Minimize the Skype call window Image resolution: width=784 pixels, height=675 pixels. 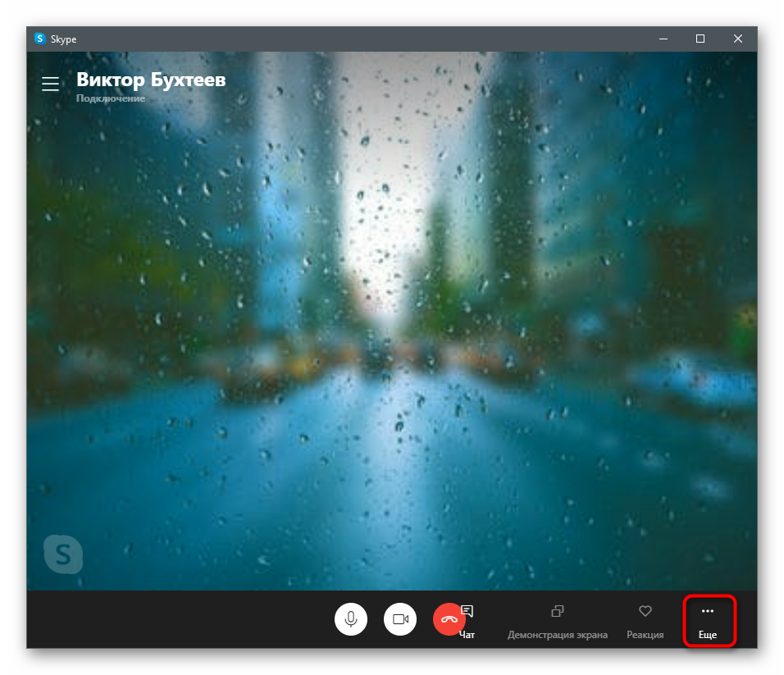(663, 39)
